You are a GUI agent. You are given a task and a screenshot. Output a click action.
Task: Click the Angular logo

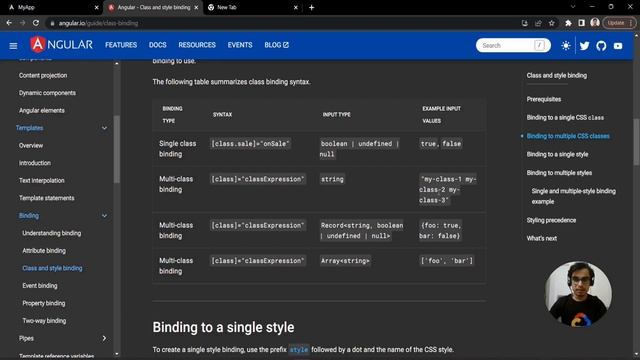click(x=62, y=44)
